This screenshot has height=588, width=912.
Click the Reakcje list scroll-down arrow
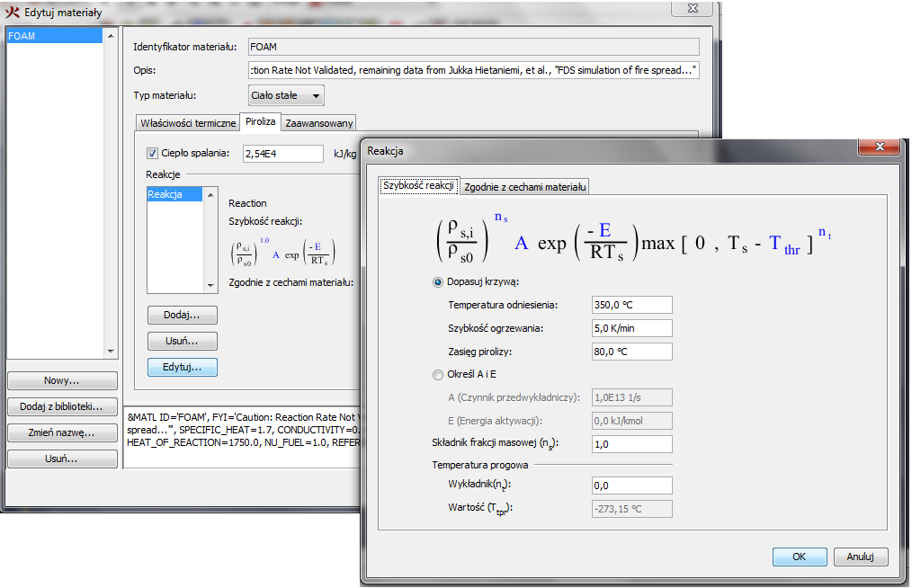pyautogui.click(x=210, y=286)
